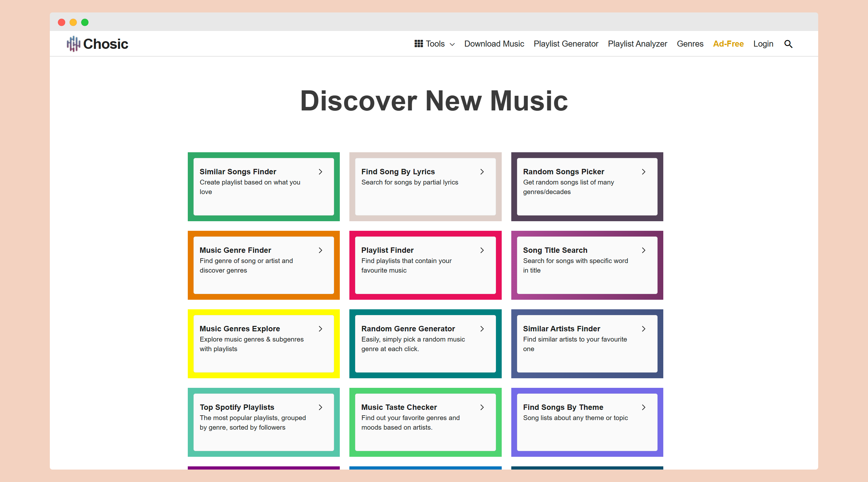Click 'Find similar artists to your favourite one'
Image resolution: width=868 pixels, height=482 pixels.
[x=575, y=344]
